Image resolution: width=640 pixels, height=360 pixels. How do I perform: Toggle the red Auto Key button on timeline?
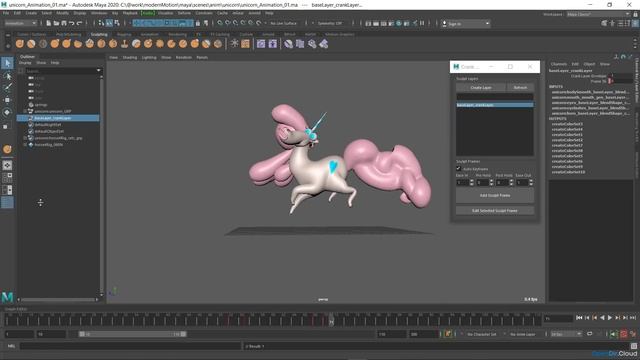pos(624,334)
